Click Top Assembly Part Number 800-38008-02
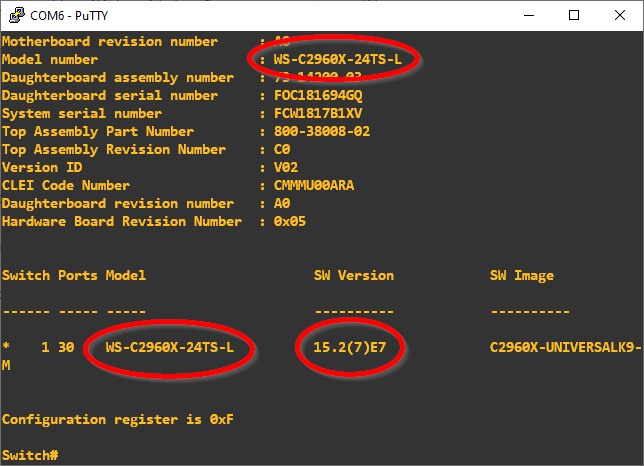Screen dimensions: 644x466 point(322,131)
